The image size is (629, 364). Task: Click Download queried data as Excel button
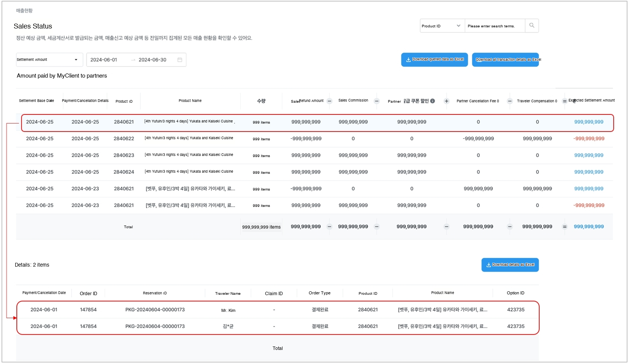coord(434,60)
